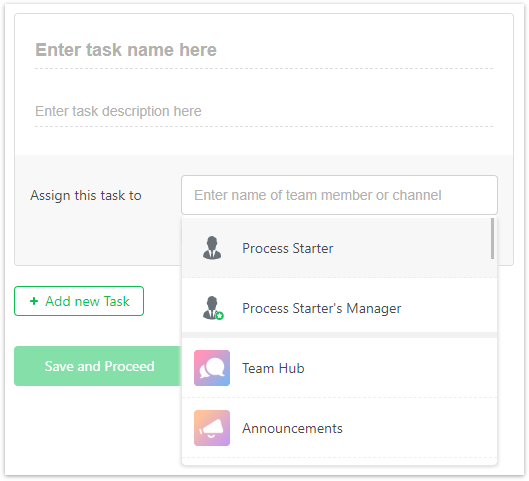Click the Save and Proceed button
529x481 pixels.
point(98,366)
